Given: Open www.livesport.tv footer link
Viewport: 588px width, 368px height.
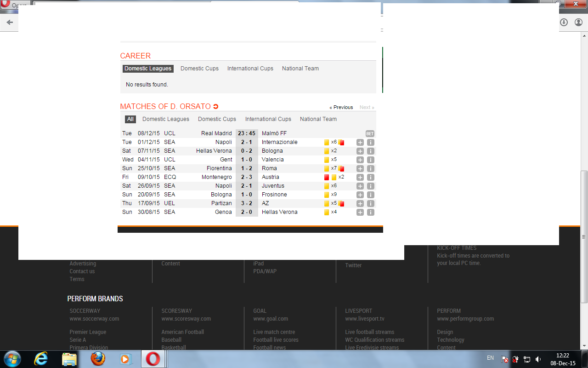Looking at the screenshot, I should (365, 319).
